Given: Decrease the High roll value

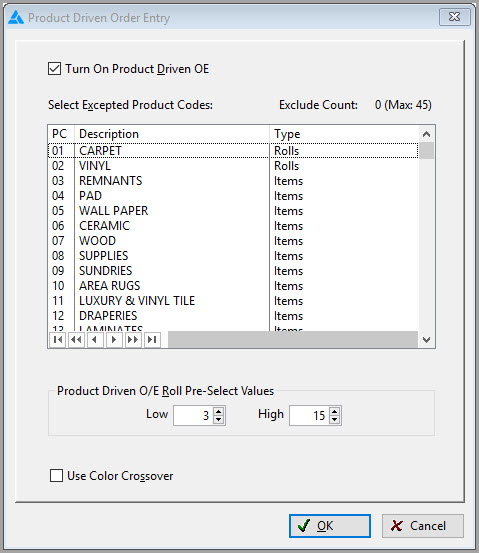Looking at the screenshot, I should click(x=334, y=419).
